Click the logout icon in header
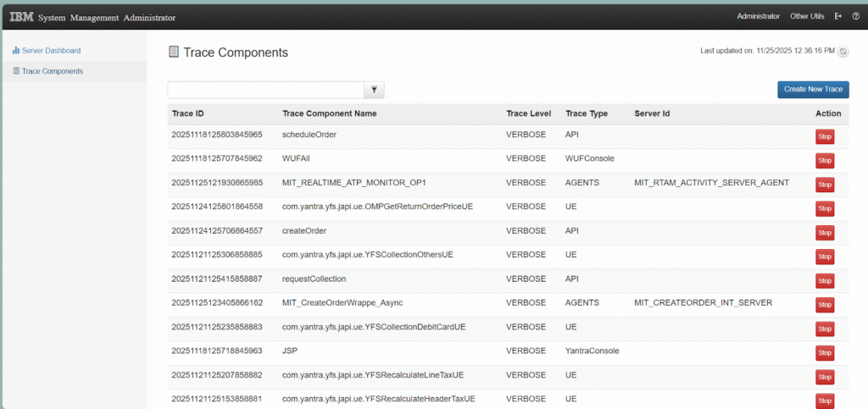868x409 pixels. [x=838, y=16]
